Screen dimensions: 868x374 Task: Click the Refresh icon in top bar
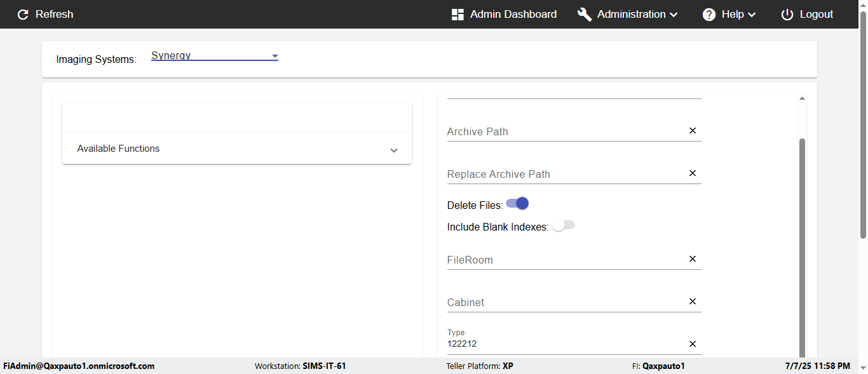point(23,15)
